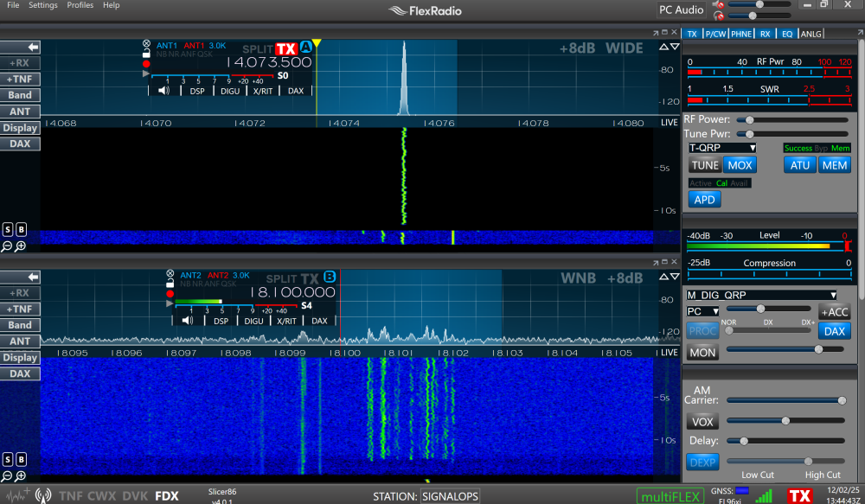Viewport: 865px width, 504px height.
Task: Close slice B with the circled X
Action: (x=170, y=273)
